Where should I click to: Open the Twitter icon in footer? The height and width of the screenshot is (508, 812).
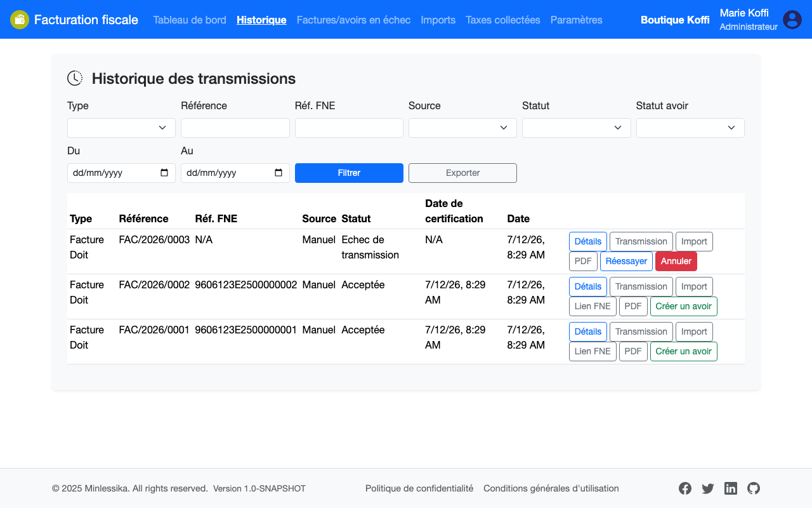click(x=708, y=488)
